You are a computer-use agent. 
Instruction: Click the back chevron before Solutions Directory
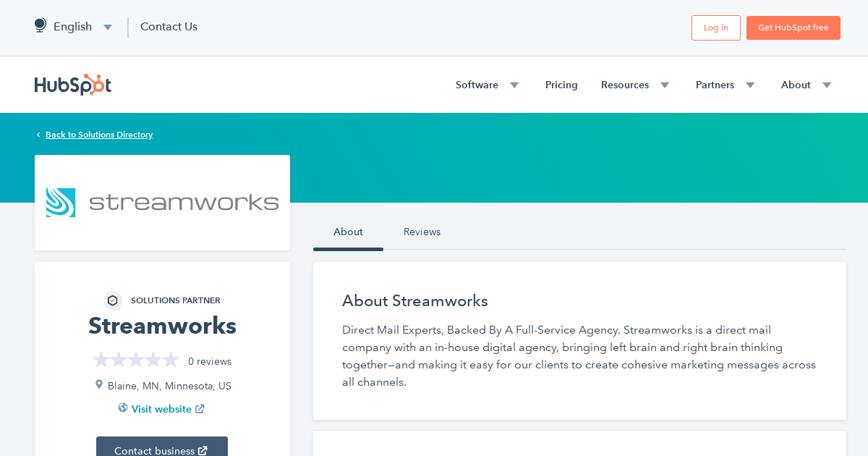[x=38, y=135]
